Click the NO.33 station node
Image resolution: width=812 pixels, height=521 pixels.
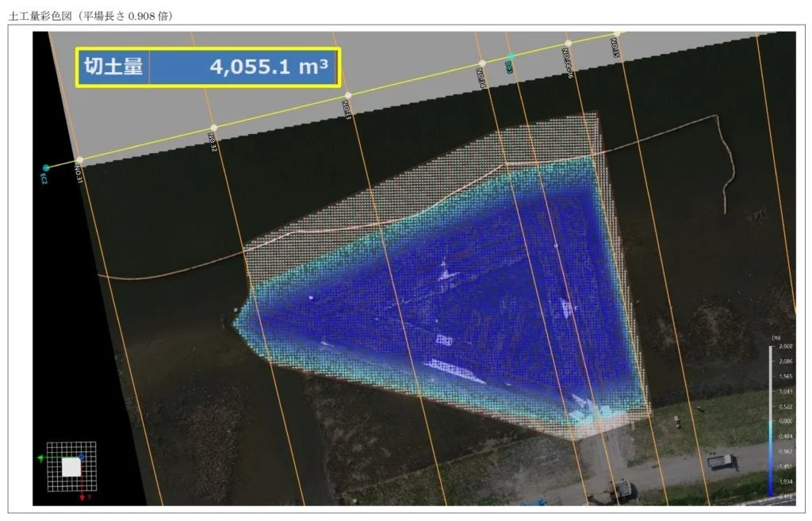coord(348,95)
